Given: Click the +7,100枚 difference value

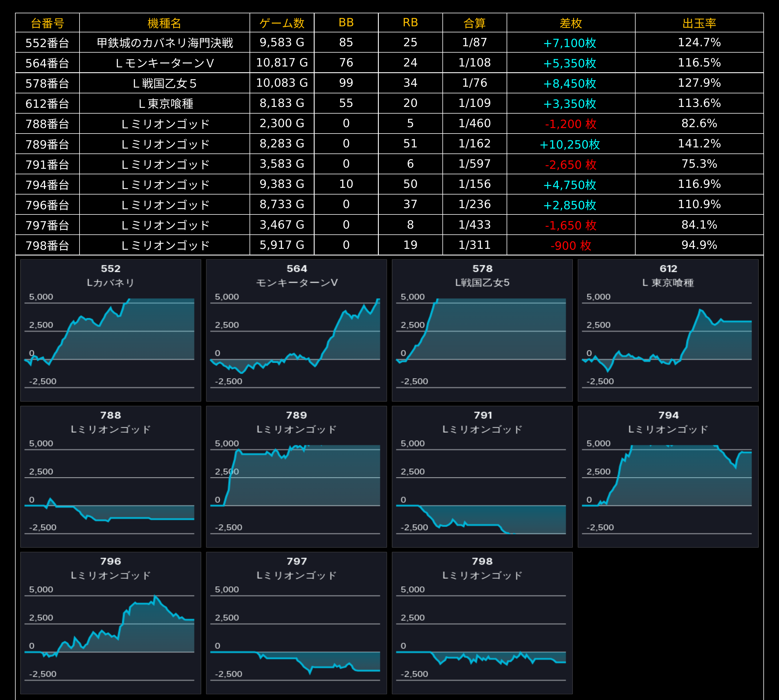Looking at the screenshot, I should (x=570, y=43).
